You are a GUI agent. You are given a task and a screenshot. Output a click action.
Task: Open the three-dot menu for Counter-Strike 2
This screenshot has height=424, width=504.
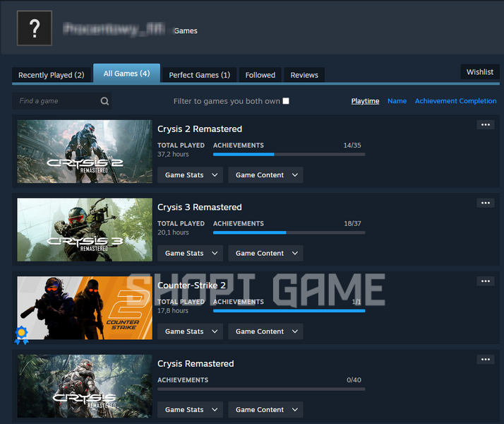(x=486, y=281)
